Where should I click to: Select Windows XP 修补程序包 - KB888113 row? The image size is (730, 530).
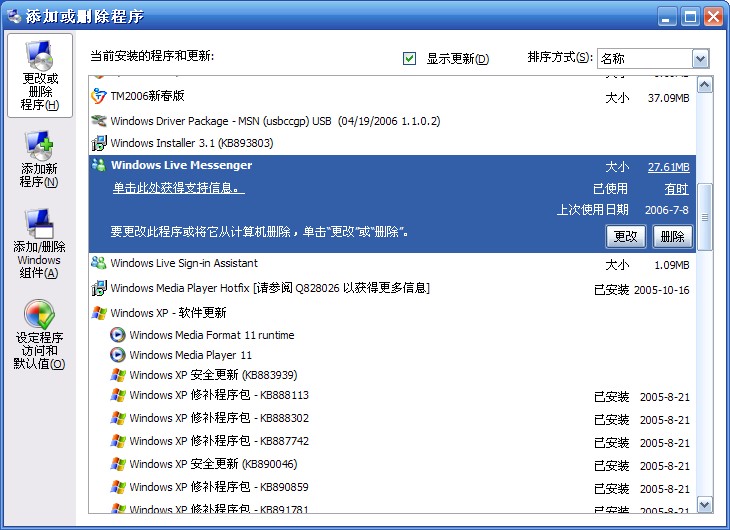pyautogui.click(x=392, y=395)
